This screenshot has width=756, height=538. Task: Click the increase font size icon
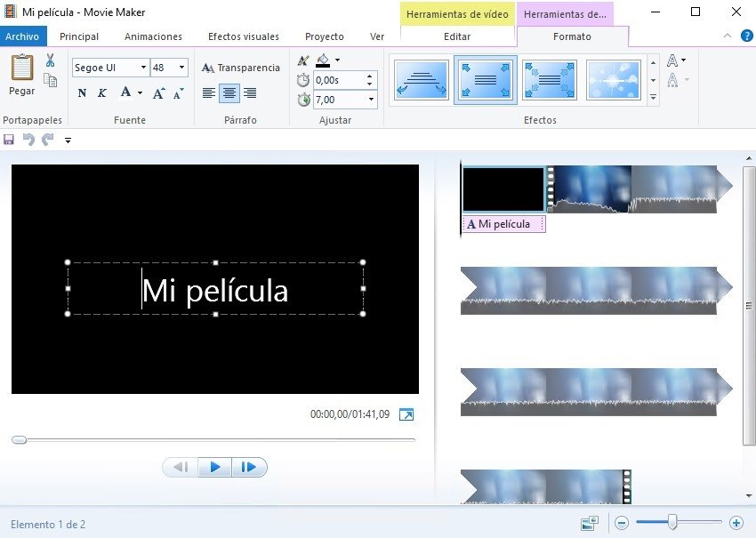(x=158, y=92)
